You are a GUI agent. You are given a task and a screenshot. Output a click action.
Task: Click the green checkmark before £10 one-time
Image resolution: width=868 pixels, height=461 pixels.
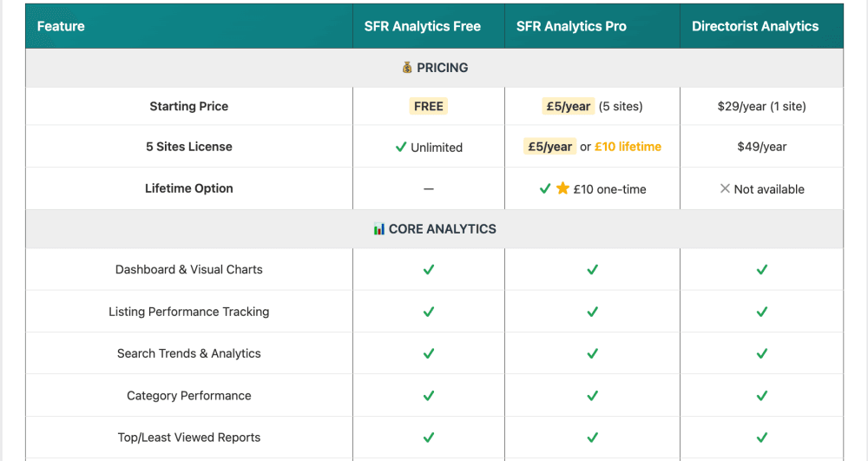pos(545,188)
